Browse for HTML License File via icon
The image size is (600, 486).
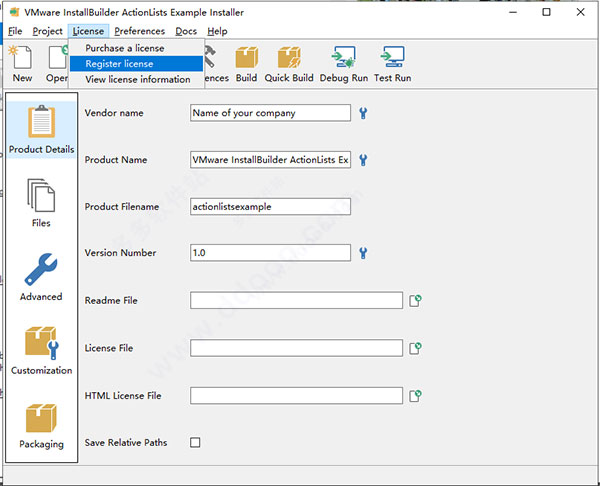click(415, 396)
